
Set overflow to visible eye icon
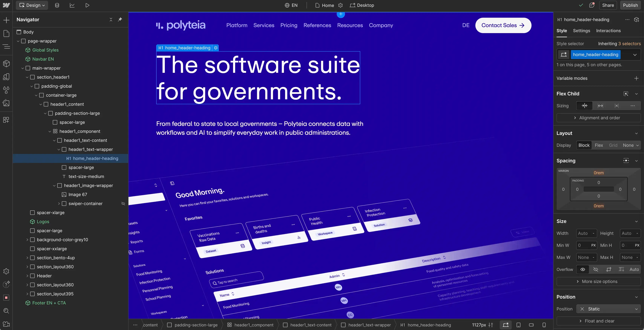coord(583,269)
